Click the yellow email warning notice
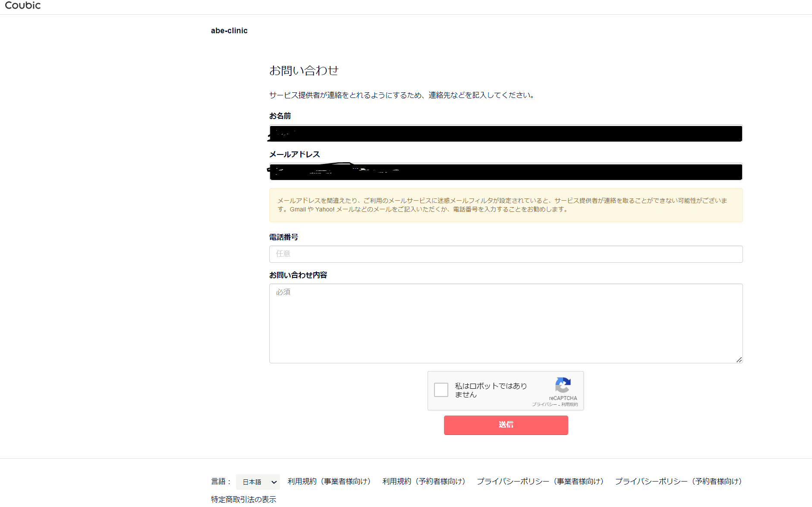Viewport: 812px width, 507px height. pos(506,205)
